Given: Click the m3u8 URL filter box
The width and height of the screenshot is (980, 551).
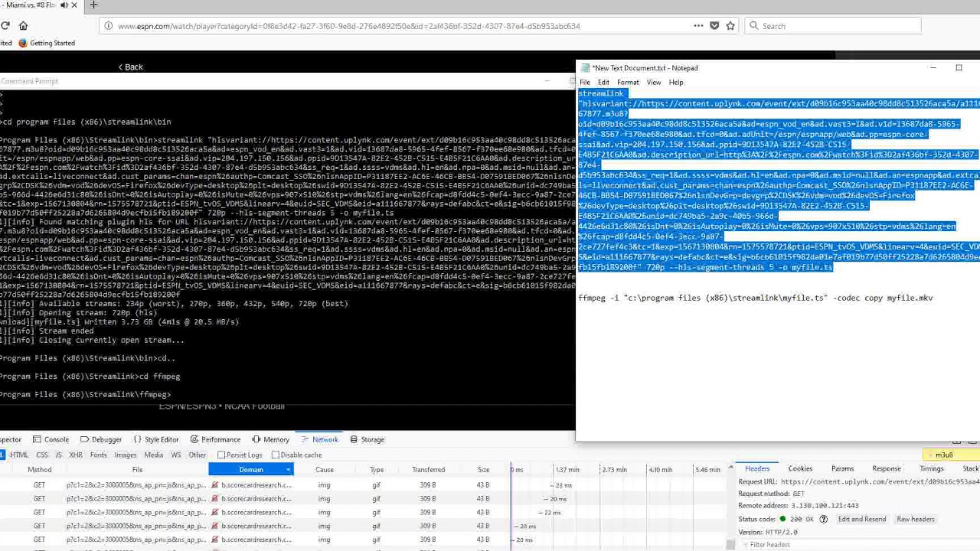Looking at the screenshot, I should click(x=951, y=455).
